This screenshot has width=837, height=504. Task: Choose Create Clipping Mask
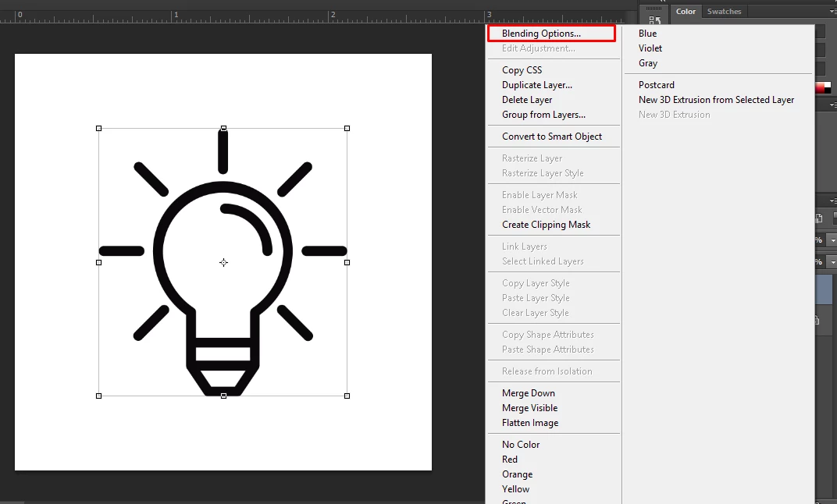pyautogui.click(x=546, y=225)
